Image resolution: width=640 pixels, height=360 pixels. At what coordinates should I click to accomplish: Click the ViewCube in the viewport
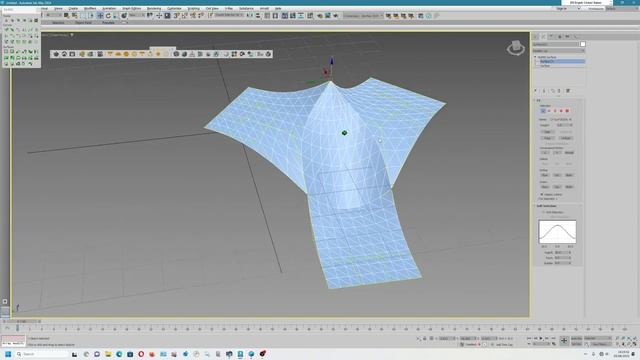pos(516,48)
